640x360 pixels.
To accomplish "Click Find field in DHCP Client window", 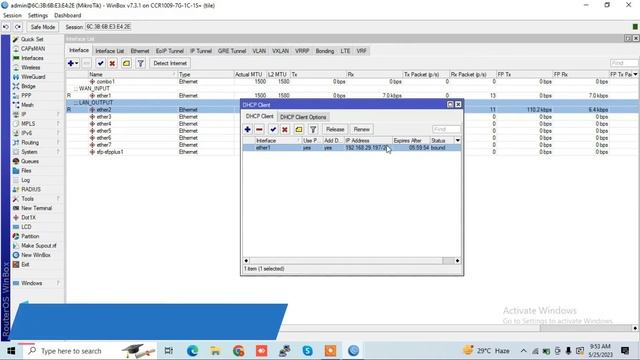I will click(x=446, y=129).
